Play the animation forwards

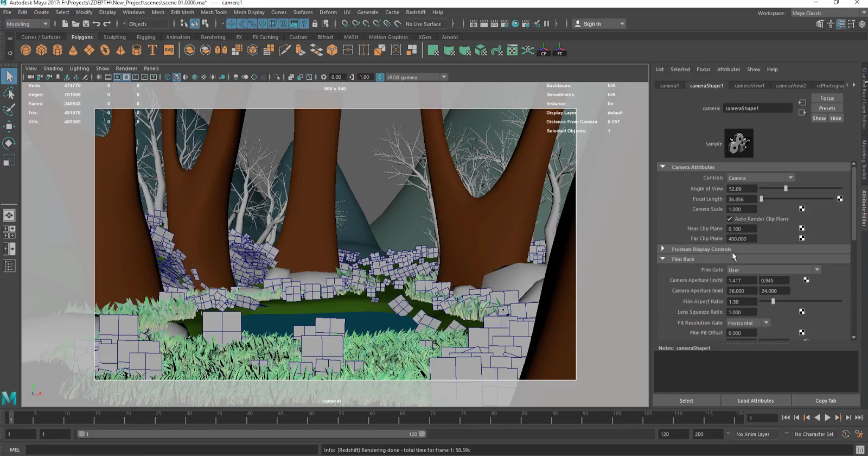tap(827, 417)
